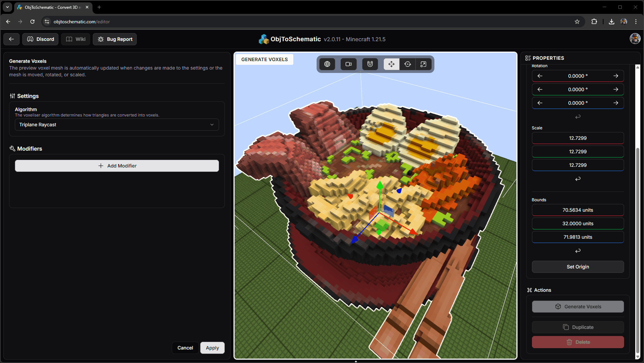Viewport: 644px width, 363px height.
Task: Select the scale gizmo tool
Action: click(423, 64)
